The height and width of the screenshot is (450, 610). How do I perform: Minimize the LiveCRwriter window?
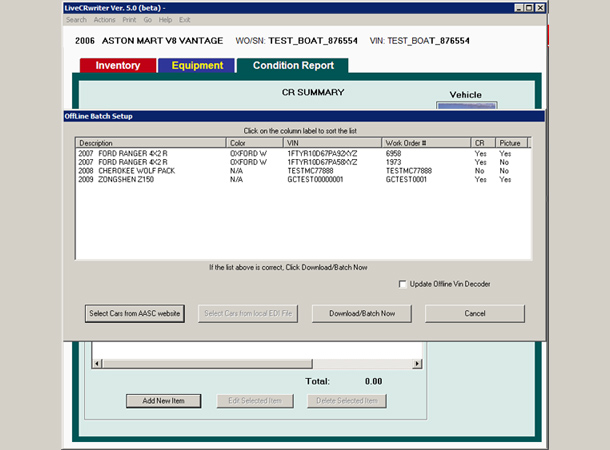519,8
